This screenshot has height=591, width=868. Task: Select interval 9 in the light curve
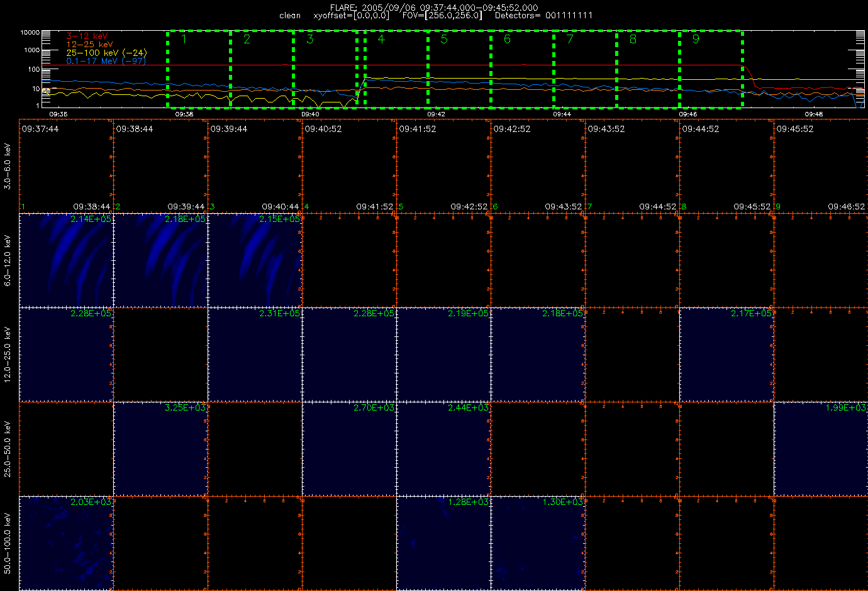(x=711, y=69)
